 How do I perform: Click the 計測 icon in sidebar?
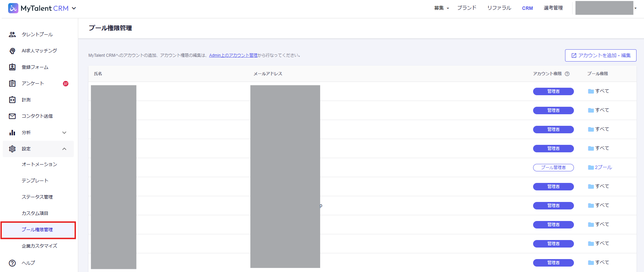[x=12, y=100]
